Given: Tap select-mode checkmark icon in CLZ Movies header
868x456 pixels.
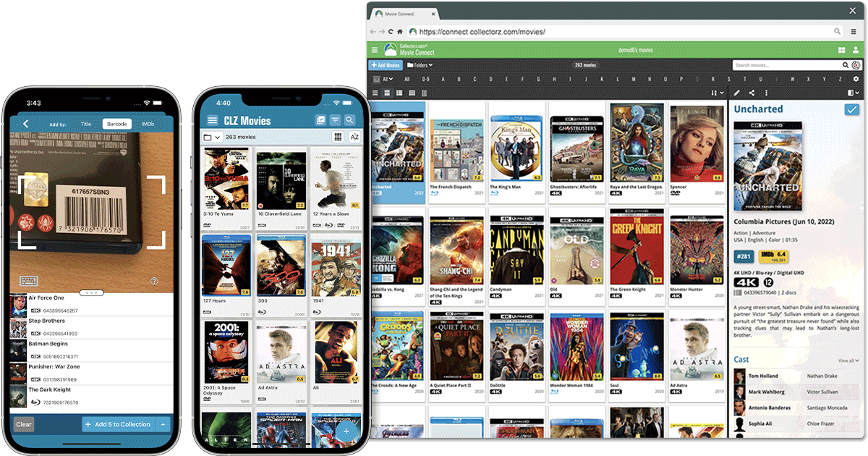Looking at the screenshot, I should (320, 120).
